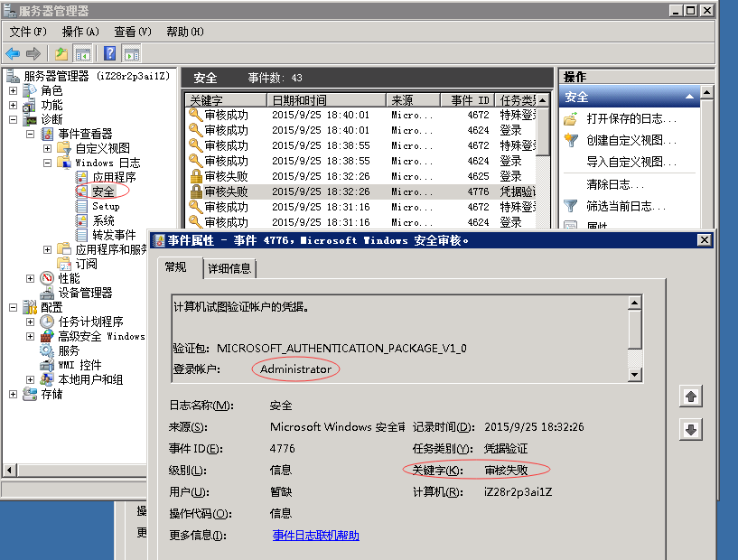Select 设备管理器 in the tree
Image resolution: width=738 pixels, height=560 pixels.
click(85, 293)
